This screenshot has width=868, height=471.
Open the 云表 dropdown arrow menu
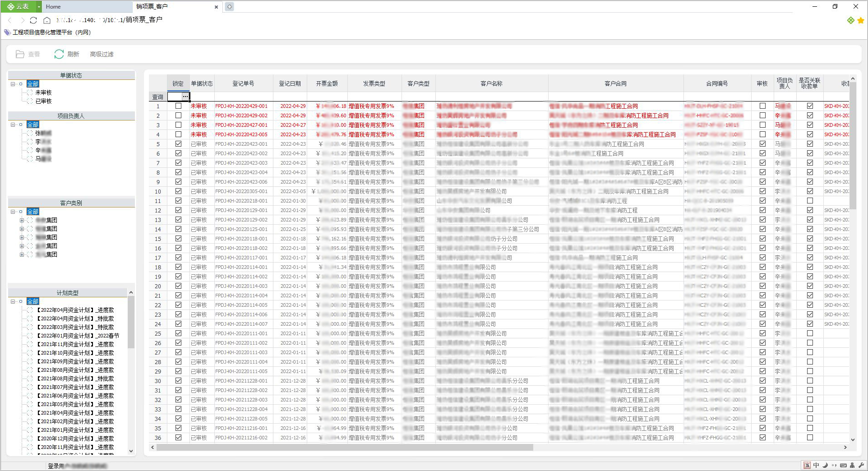(39, 7)
